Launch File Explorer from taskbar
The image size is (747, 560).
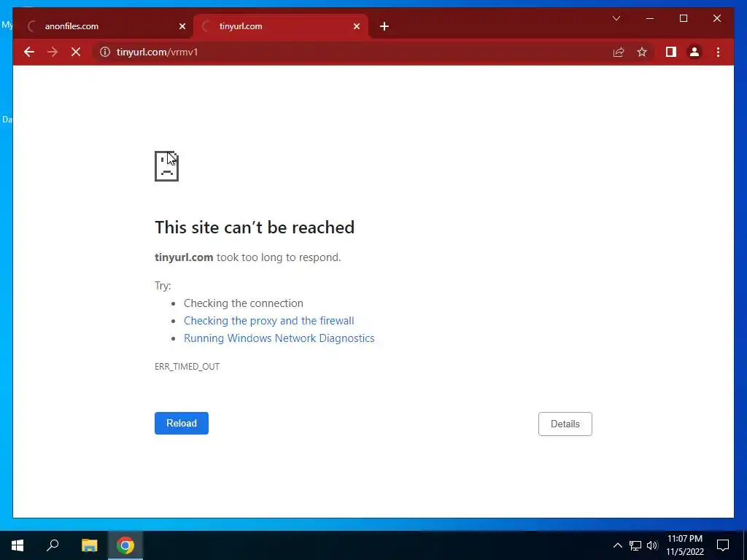tap(89, 545)
